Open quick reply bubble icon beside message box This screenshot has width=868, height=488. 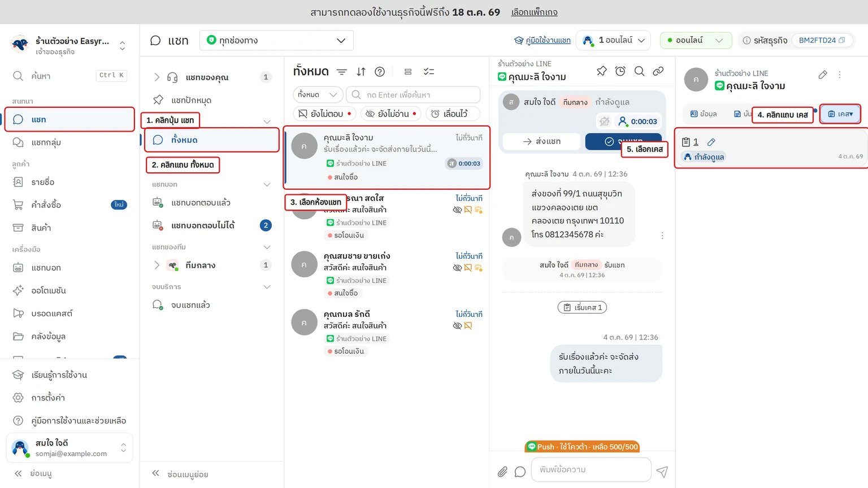520,472
